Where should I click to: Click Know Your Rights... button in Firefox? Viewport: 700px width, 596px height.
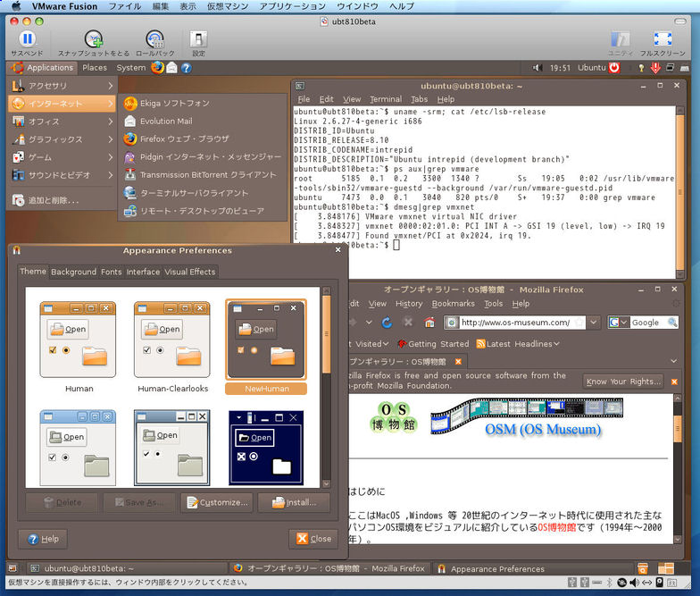(623, 382)
